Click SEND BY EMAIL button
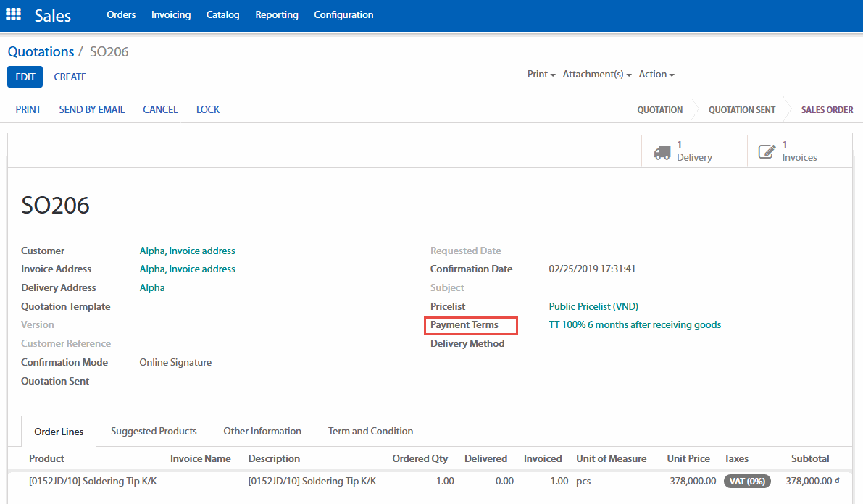Screen dimensions: 863x504 coord(92,110)
